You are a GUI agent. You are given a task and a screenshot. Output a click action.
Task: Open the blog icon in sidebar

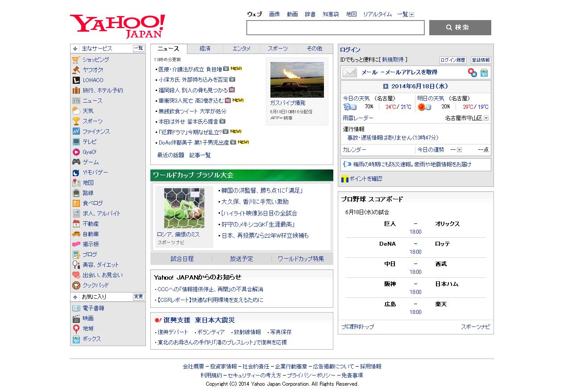(76, 255)
